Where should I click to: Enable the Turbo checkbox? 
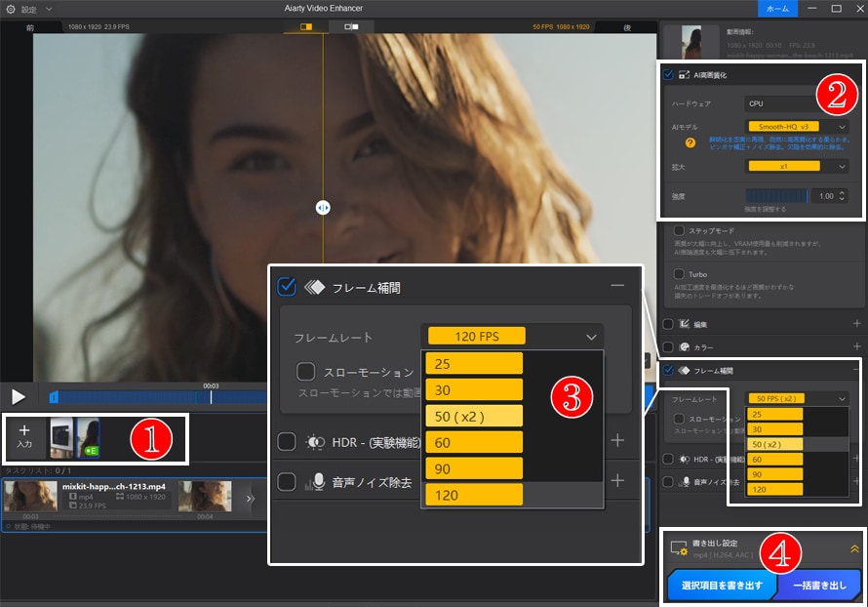(679, 274)
